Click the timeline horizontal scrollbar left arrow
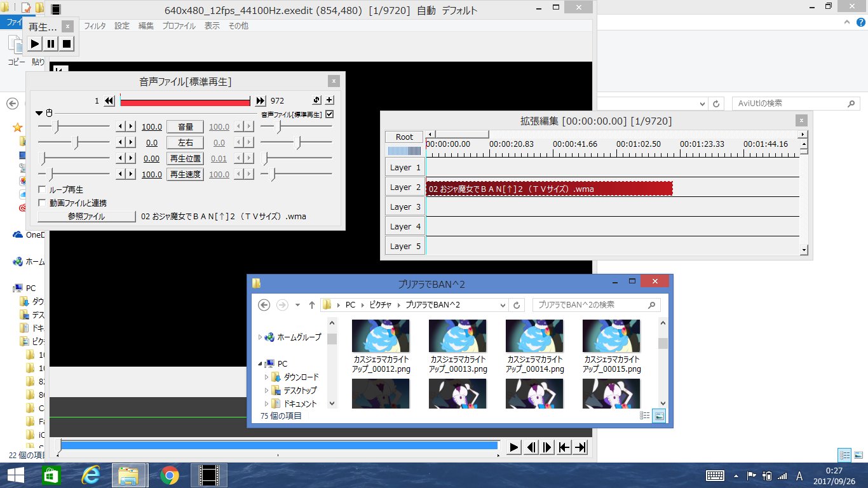The height and width of the screenshot is (488, 868). coord(430,134)
